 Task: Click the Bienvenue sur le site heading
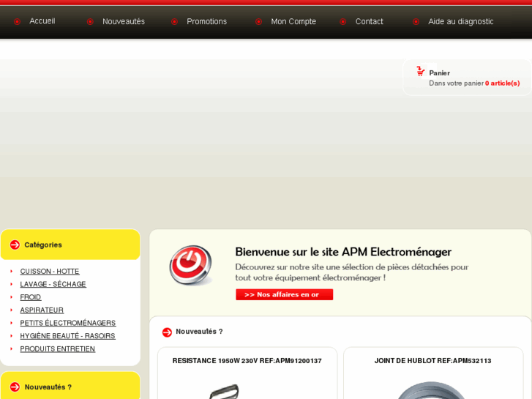[x=343, y=252]
